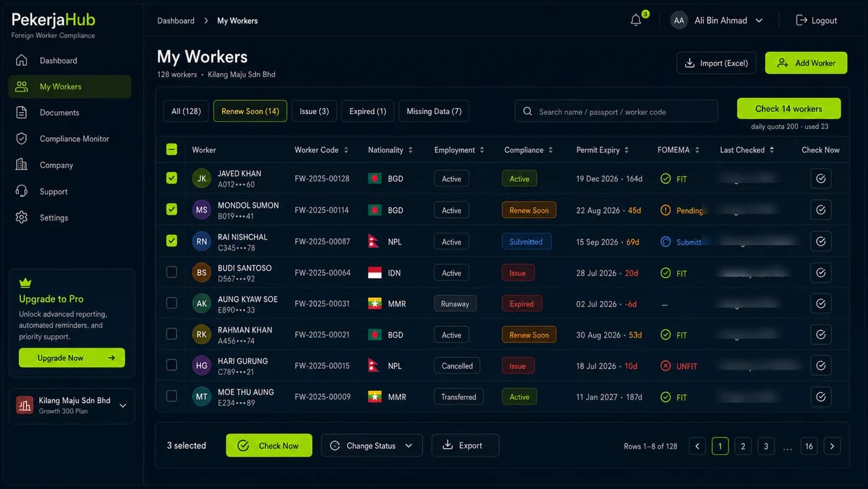Viewport: 868px width, 489px height.
Task: Sort by Employment column
Action: click(x=482, y=150)
